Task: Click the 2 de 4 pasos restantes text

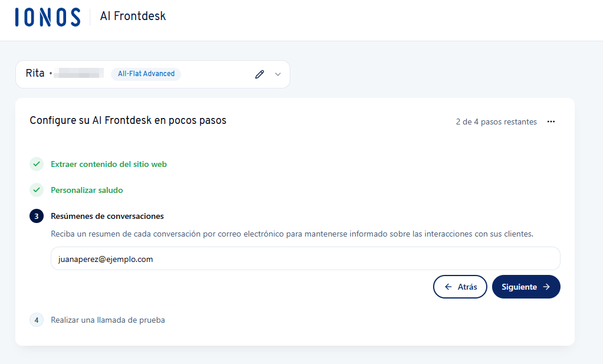Action: 496,122
